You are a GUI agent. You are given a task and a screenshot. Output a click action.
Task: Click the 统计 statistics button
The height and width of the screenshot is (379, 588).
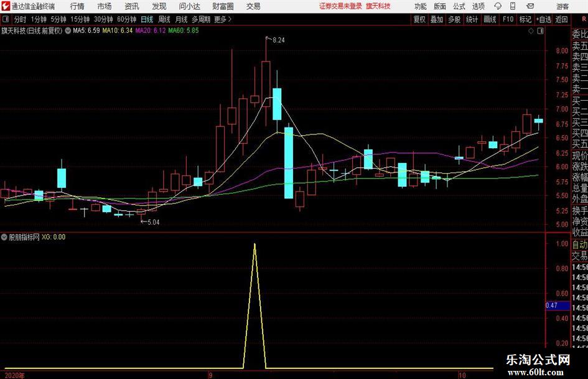(472, 19)
